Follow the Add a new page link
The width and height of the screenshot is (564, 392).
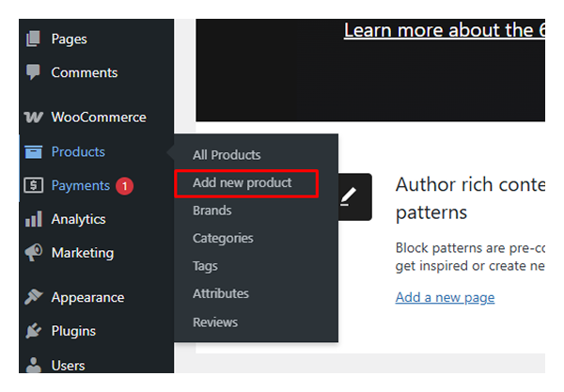point(445,297)
